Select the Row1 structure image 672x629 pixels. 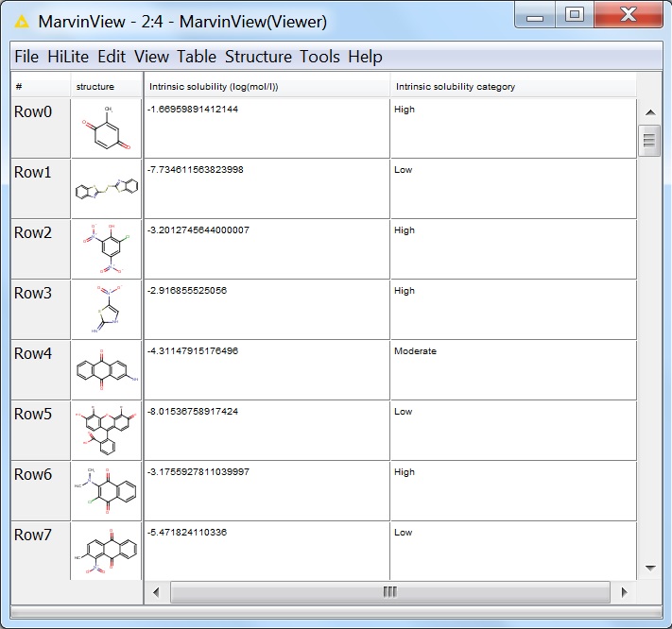click(x=106, y=189)
